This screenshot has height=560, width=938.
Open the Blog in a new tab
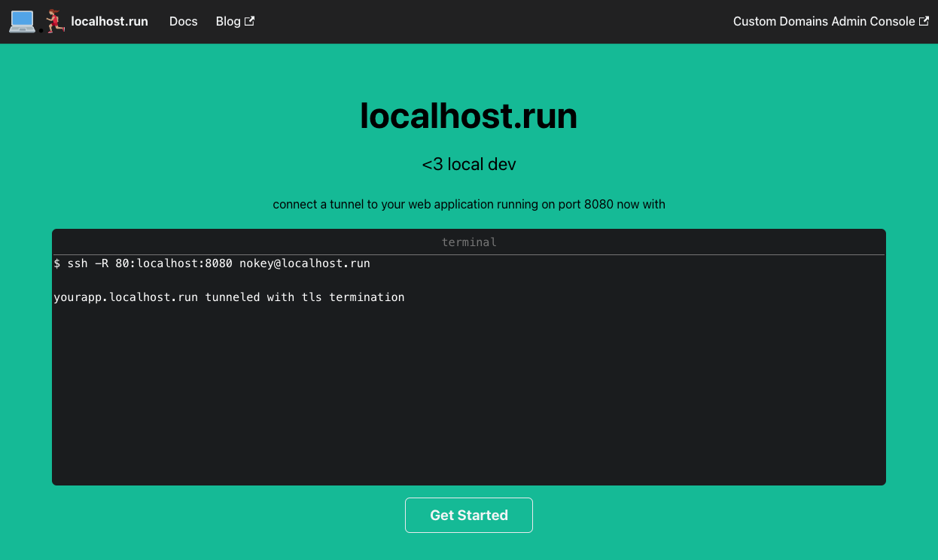pos(227,21)
